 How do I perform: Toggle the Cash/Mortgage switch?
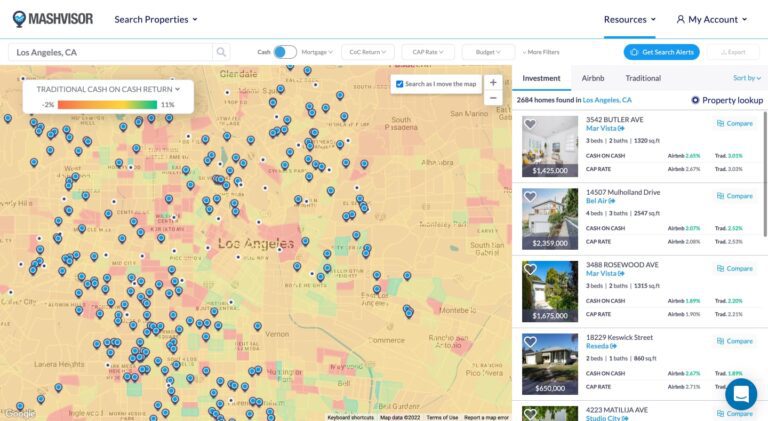pos(284,52)
